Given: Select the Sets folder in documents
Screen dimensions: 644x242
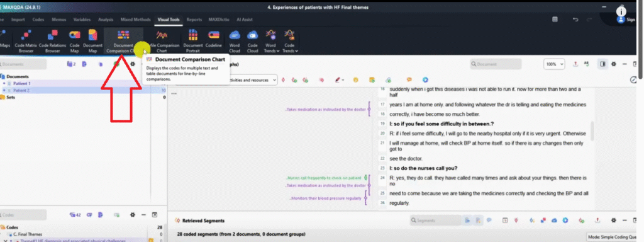Looking at the screenshot, I should 11,97.
